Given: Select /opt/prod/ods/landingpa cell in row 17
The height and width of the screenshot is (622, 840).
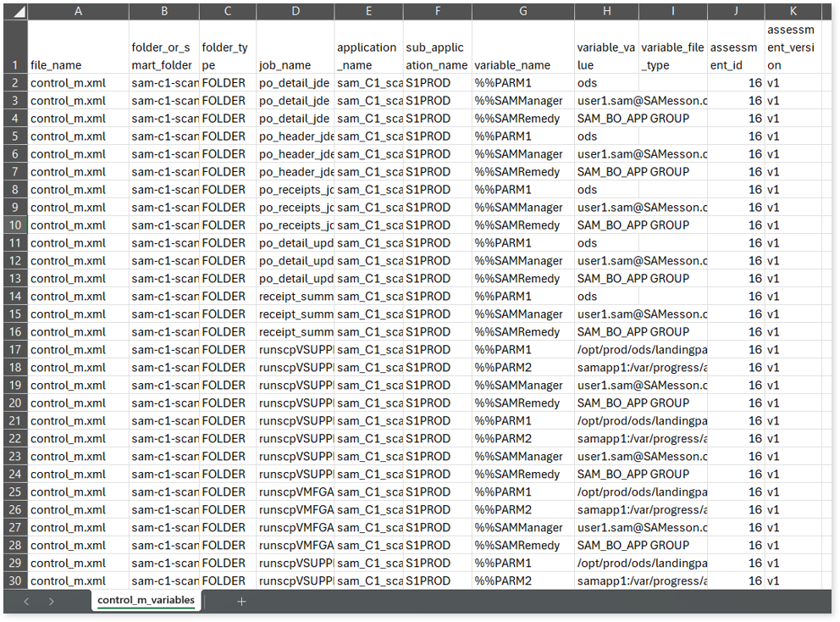Looking at the screenshot, I should point(641,350).
